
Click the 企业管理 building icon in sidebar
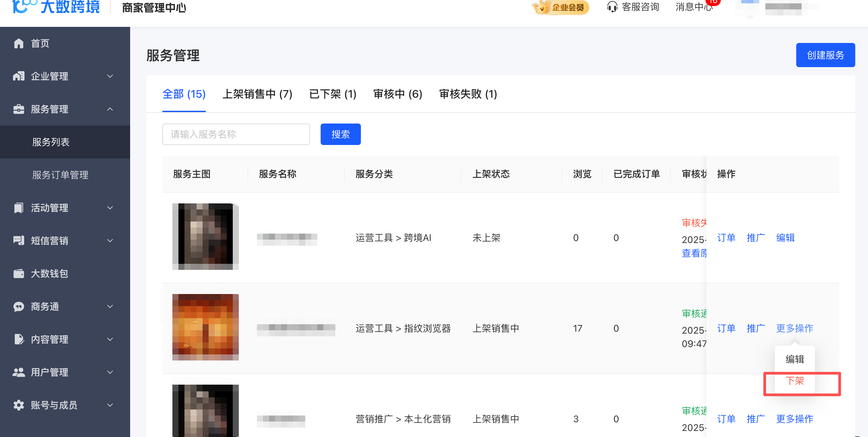click(18, 76)
